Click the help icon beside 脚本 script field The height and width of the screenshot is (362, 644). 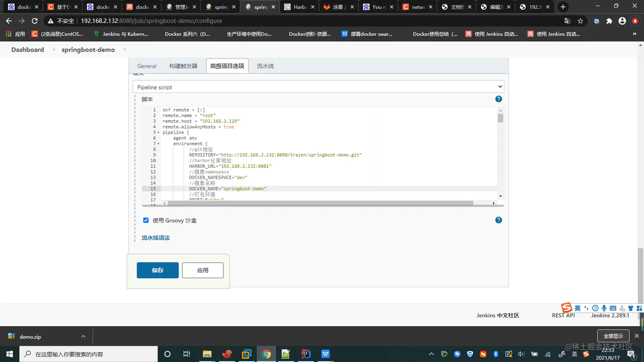click(x=498, y=99)
